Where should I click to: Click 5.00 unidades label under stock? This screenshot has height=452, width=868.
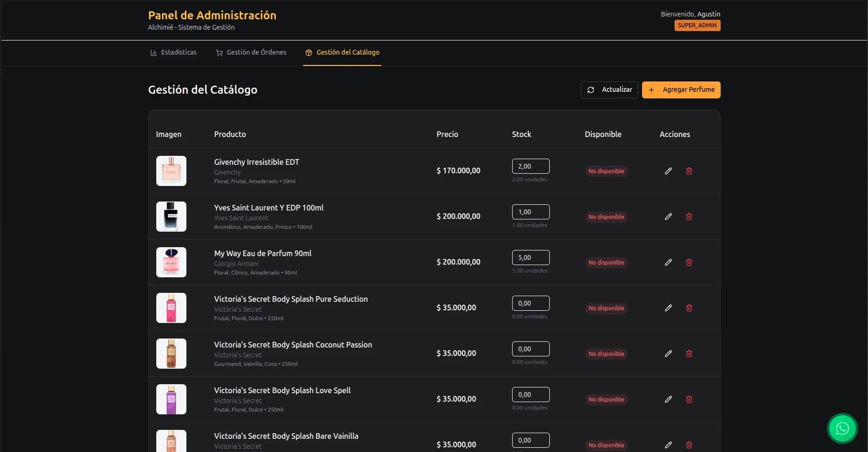coord(530,271)
